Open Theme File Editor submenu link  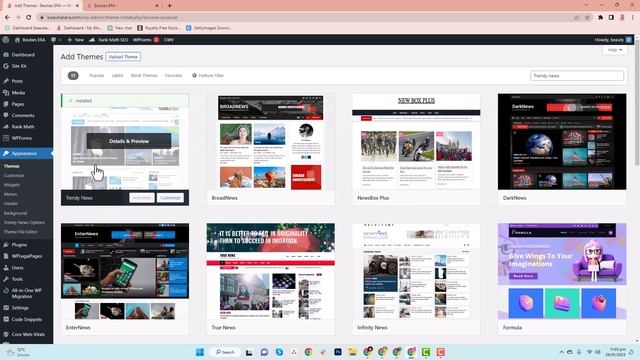(20, 232)
